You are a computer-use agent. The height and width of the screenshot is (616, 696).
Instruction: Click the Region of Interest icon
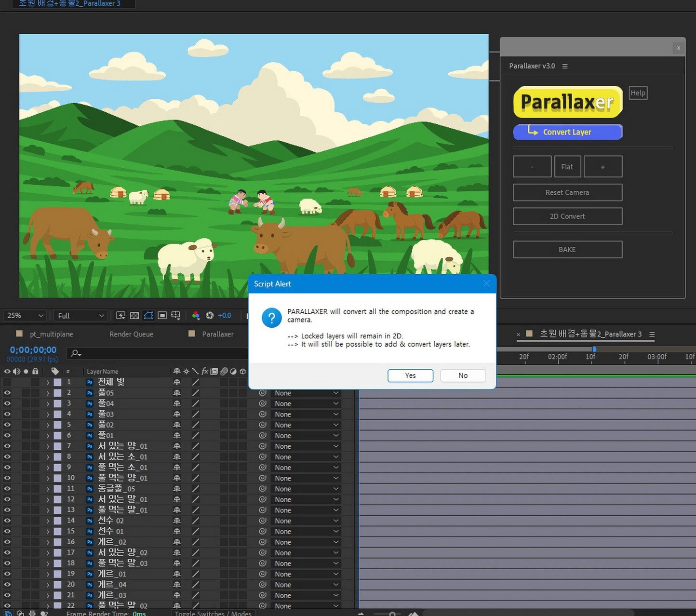tap(162, 315)
